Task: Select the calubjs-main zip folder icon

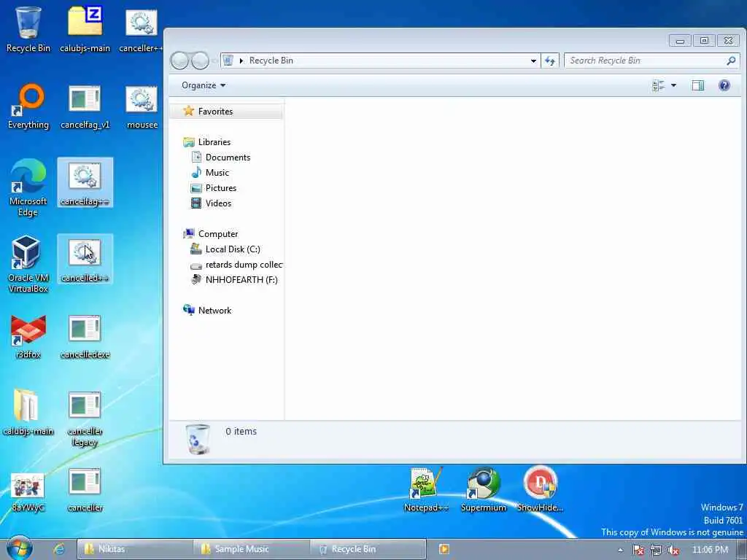Action: tap(85, 29)
